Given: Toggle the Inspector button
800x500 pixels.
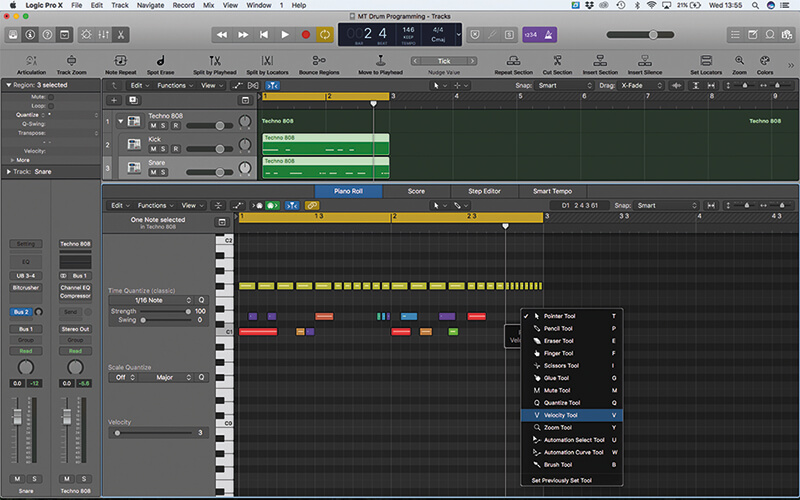Looking at the screenshot, I should tap(30, 35).
